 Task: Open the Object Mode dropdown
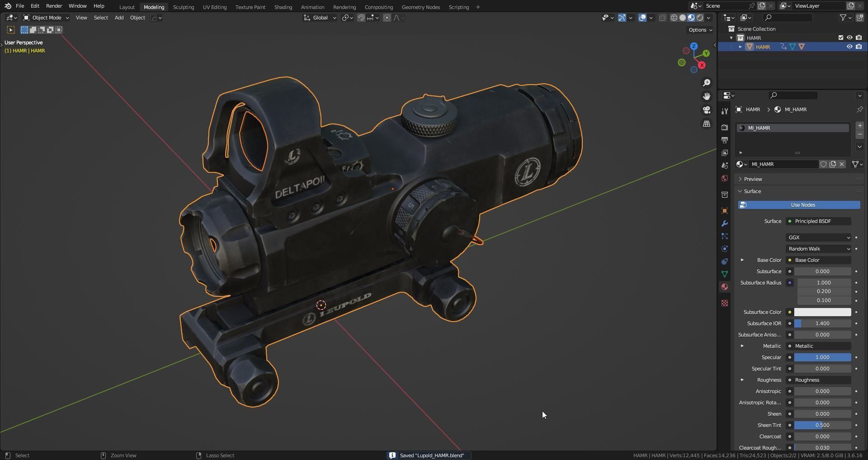46,18
